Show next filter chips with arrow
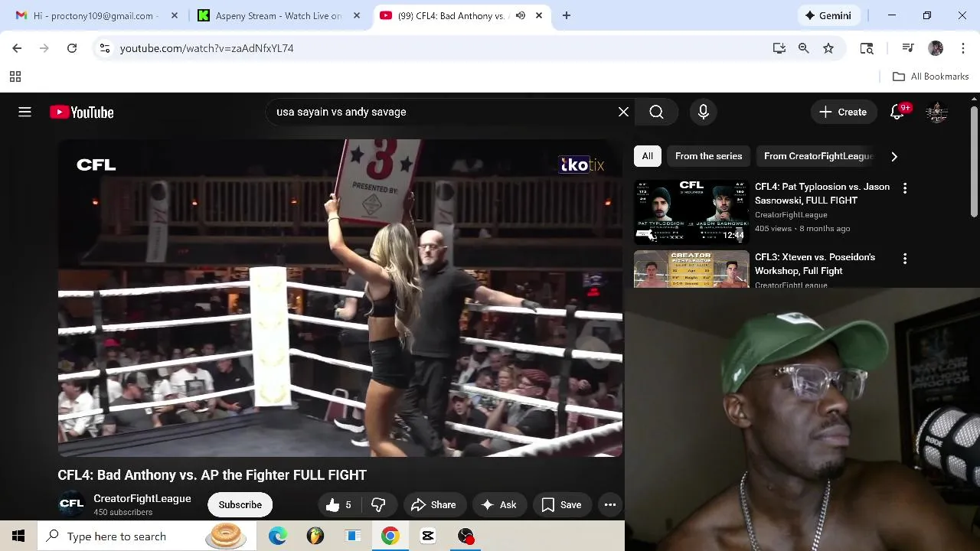The image size is (980, 551). coord(894,156)
